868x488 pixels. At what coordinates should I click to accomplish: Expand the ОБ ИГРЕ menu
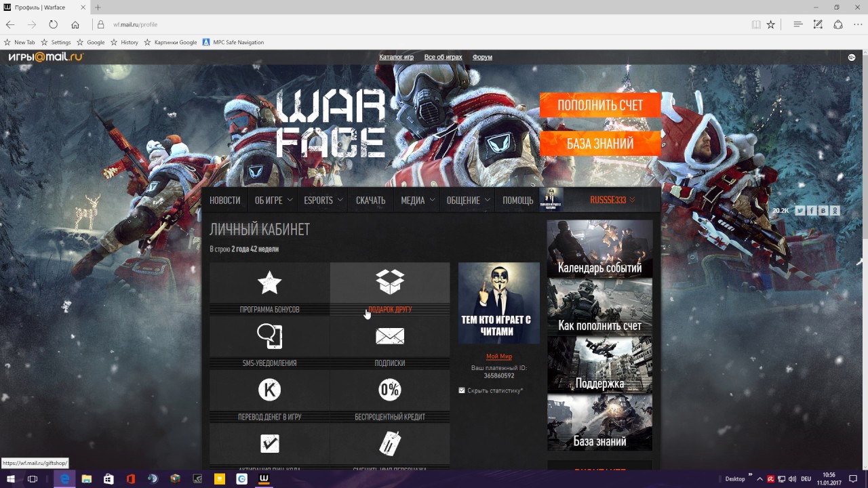274,200
